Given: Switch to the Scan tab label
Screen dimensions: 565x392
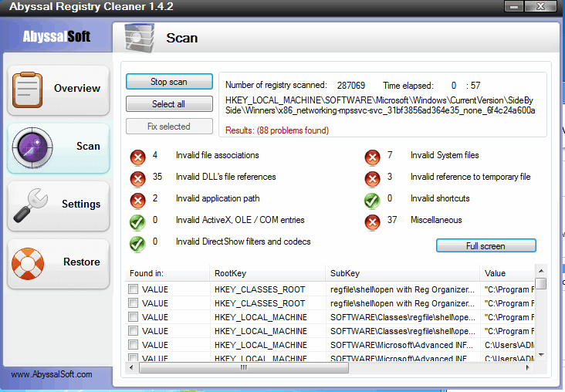Looking at the screenshot, I should pyautogui.click(x=88, y=146).
